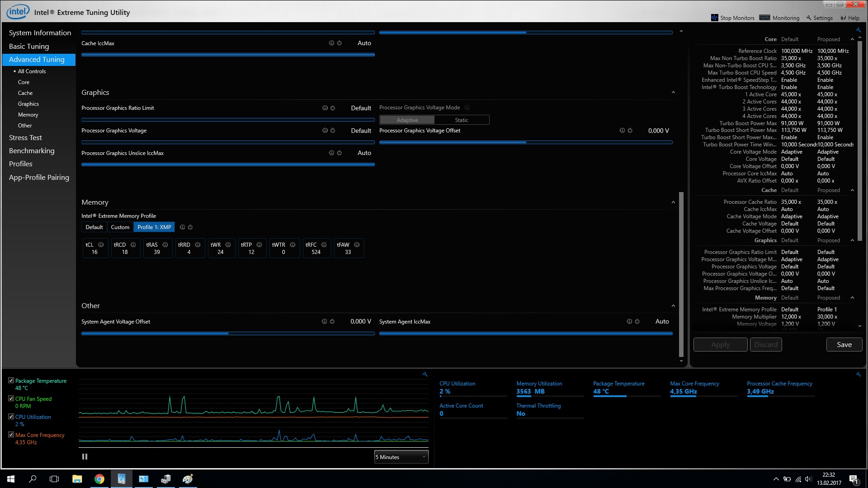The width and height of the screenshot is (868, 488).
Task: Select Adaptive graphics voltage mode
Action: click(x=407, y=120)
